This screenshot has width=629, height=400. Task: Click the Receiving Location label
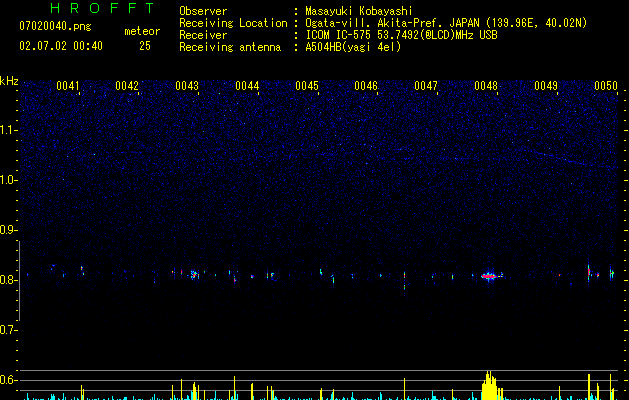tap(233, 23)
